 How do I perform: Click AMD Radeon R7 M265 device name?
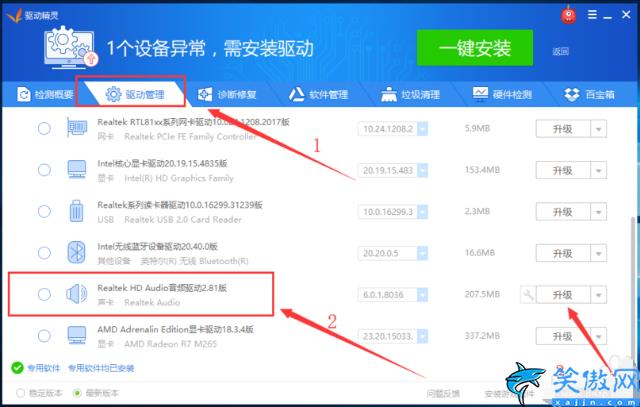[x=170, y=344]
